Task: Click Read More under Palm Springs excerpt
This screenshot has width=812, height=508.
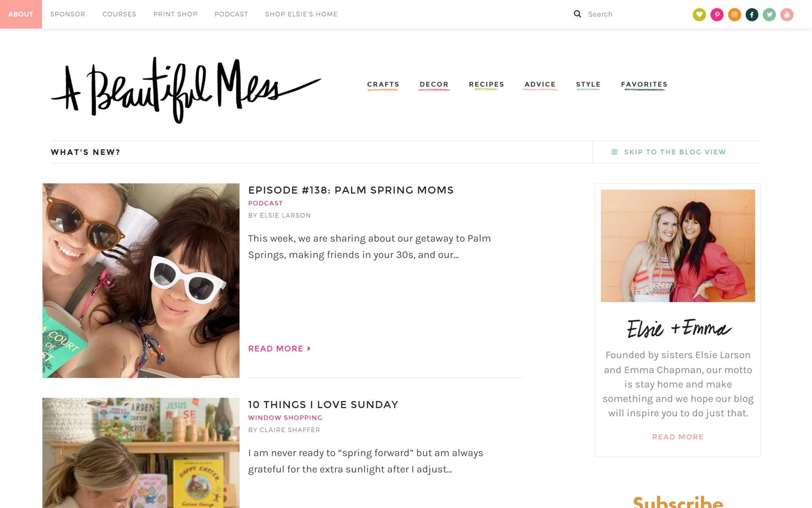Action: [x=275, y=349]
